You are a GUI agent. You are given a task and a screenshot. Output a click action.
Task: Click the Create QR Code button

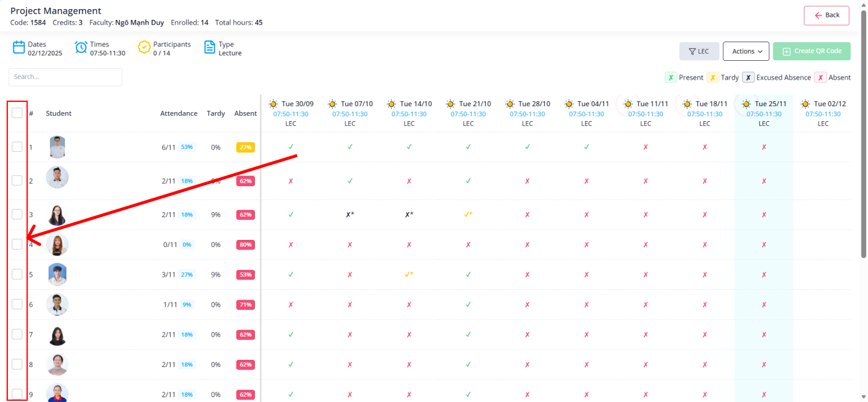click(x=811, y=51)
